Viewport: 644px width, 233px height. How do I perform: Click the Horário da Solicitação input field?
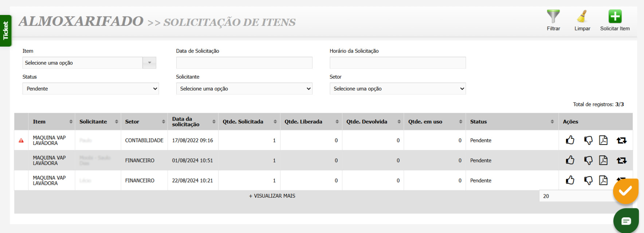[x=397, y=63]
